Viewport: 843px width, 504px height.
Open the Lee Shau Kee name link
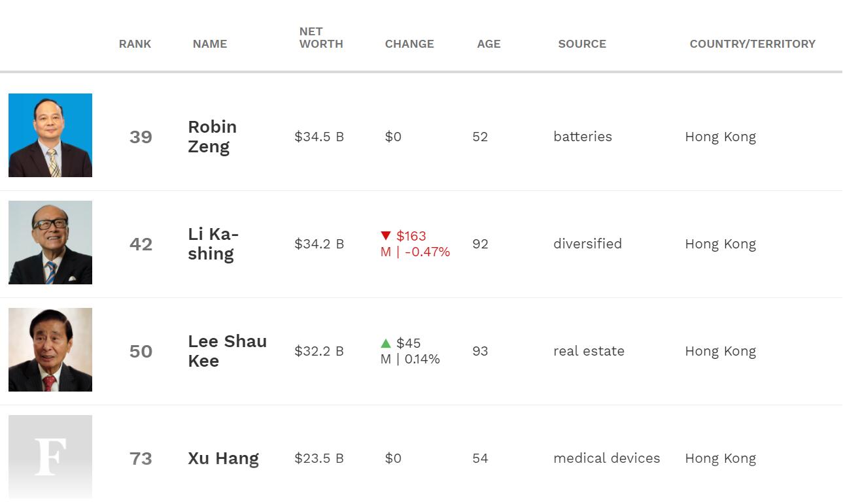click(x=228, y=351)
